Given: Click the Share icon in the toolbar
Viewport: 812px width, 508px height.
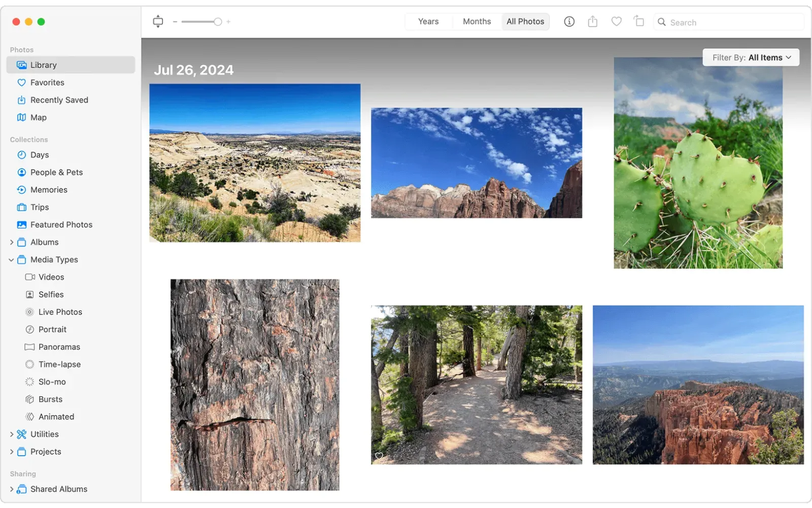Looking at the screenshot, I should pyautogui.click(x=592, y=21).
